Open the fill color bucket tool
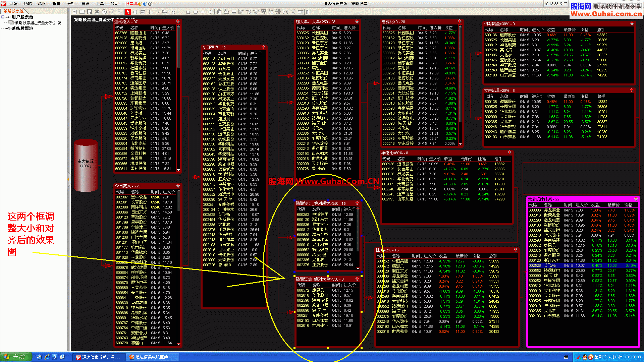Viewport: 644px width, 362px height. (x=226, y=12)
